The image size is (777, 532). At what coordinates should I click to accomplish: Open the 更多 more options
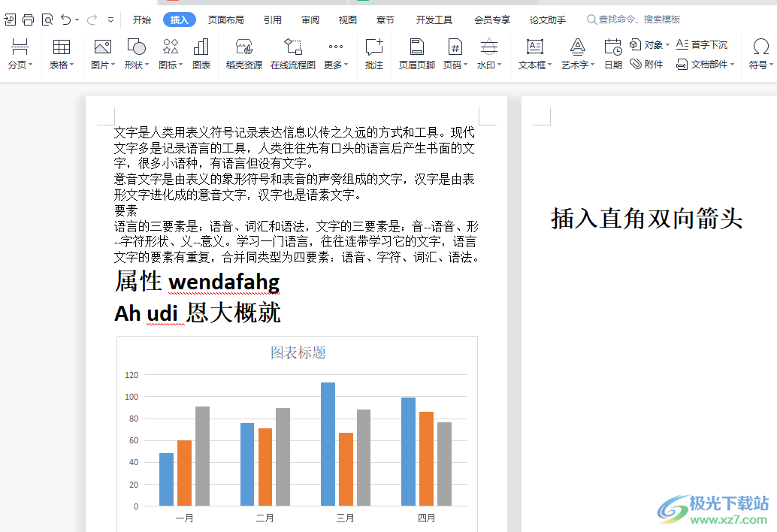coord(336,55)
